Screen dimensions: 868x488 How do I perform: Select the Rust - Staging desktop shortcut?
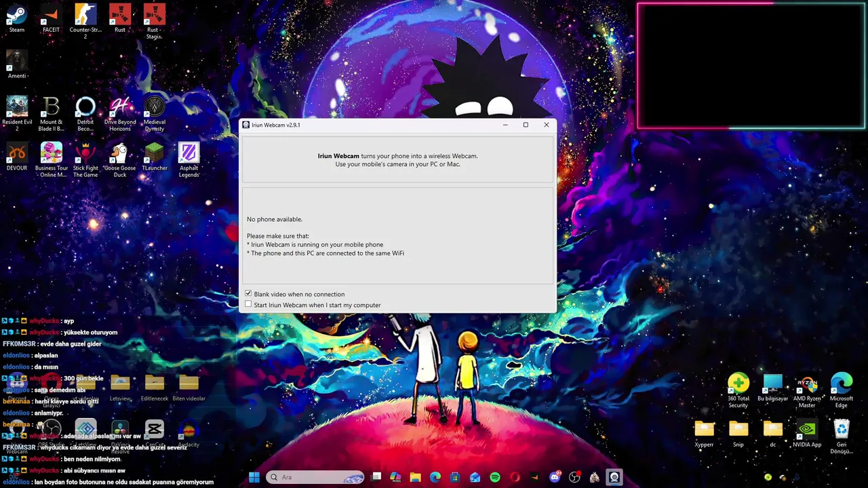point(154,22)
